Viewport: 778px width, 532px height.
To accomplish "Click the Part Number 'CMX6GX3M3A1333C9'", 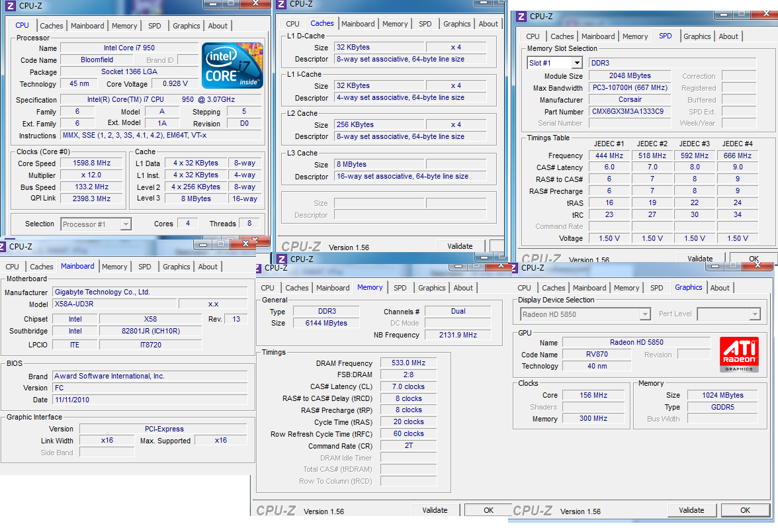I will pos(629,112).
